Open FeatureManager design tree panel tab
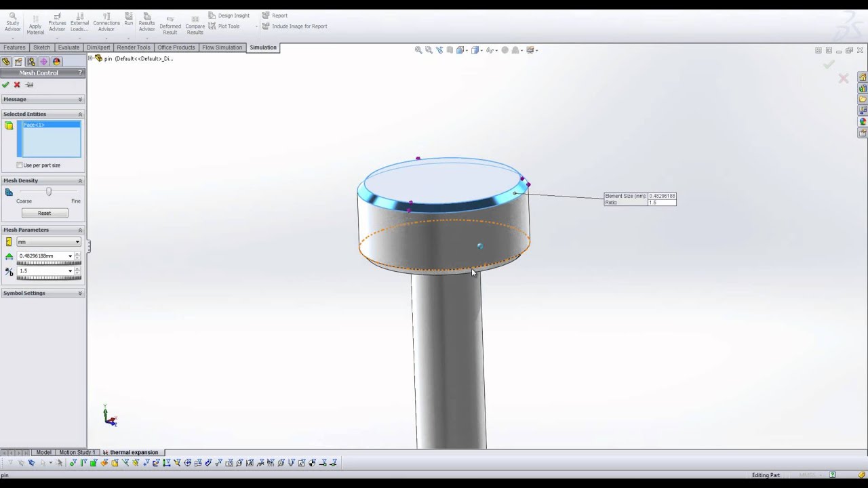The height and width of the screenshot is (488, 868). [6, 62]
